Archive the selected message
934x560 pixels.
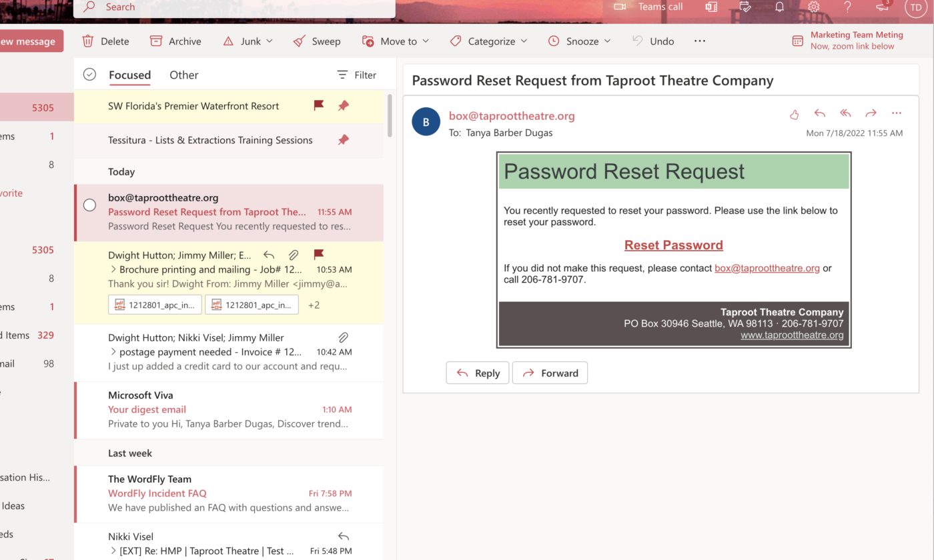point(175,41)
